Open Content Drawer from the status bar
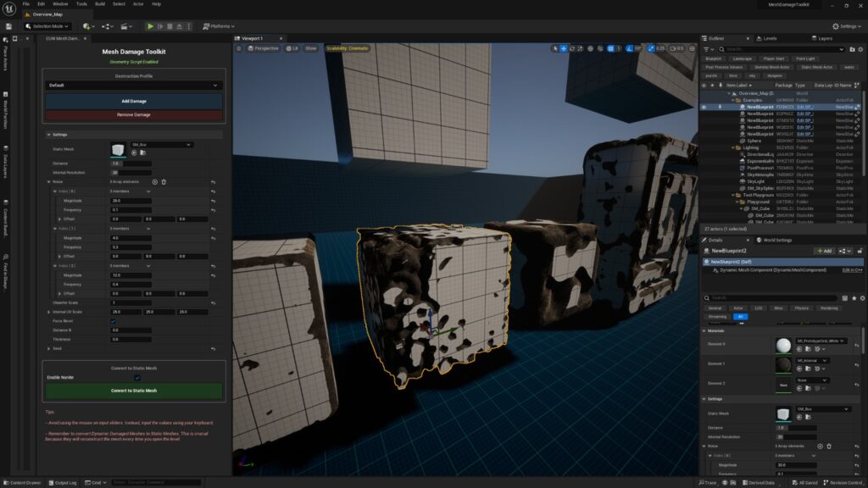The height and width of the screenshot is (488, 868). point(23,483)
